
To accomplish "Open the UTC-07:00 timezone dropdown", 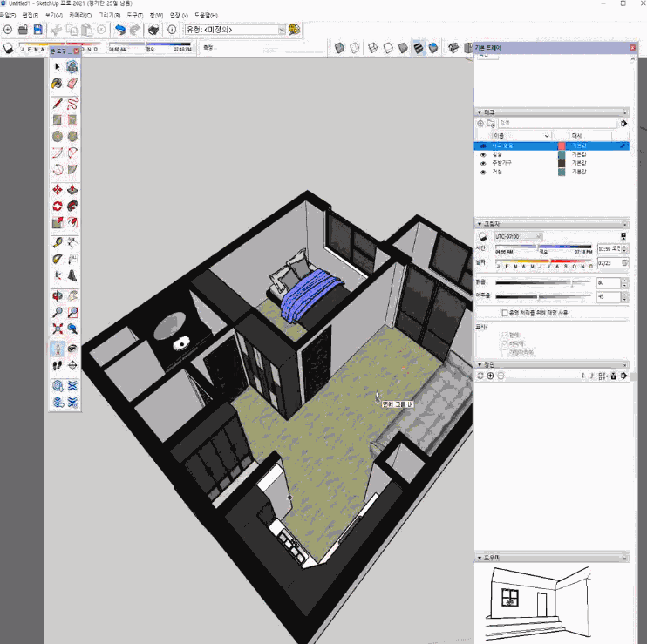I will (x=539, y=236).
